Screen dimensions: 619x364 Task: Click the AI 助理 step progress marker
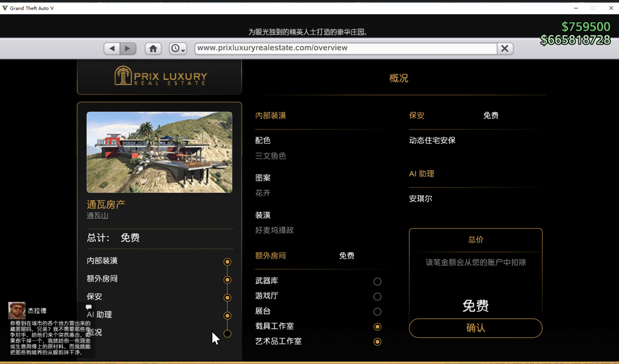[x=228, y=315]
